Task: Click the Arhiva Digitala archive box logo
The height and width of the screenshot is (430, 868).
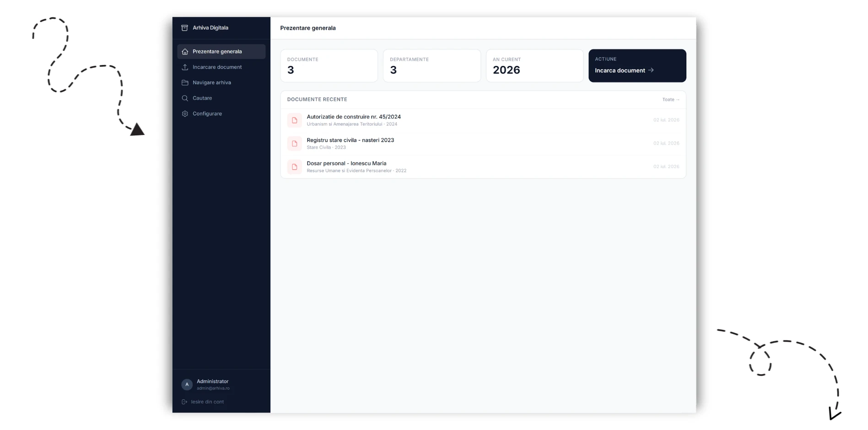Action: [184, 28]
